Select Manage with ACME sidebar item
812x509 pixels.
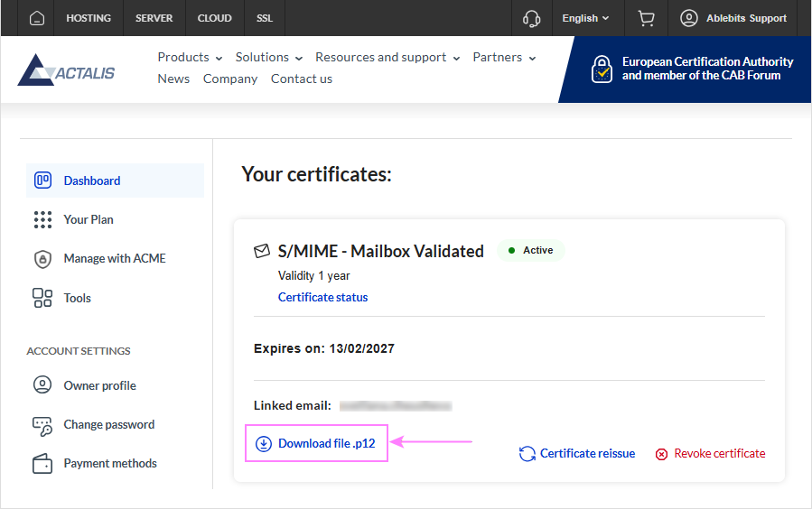(x=114, y=258)
